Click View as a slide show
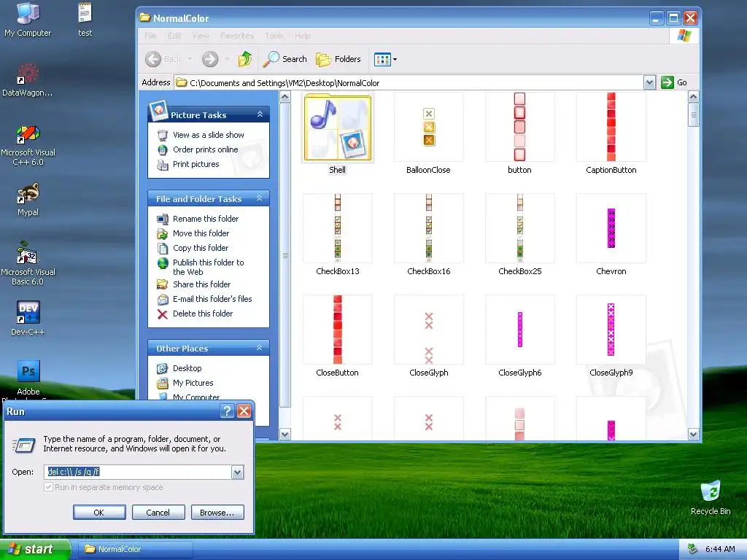 (x=208, y=135)
